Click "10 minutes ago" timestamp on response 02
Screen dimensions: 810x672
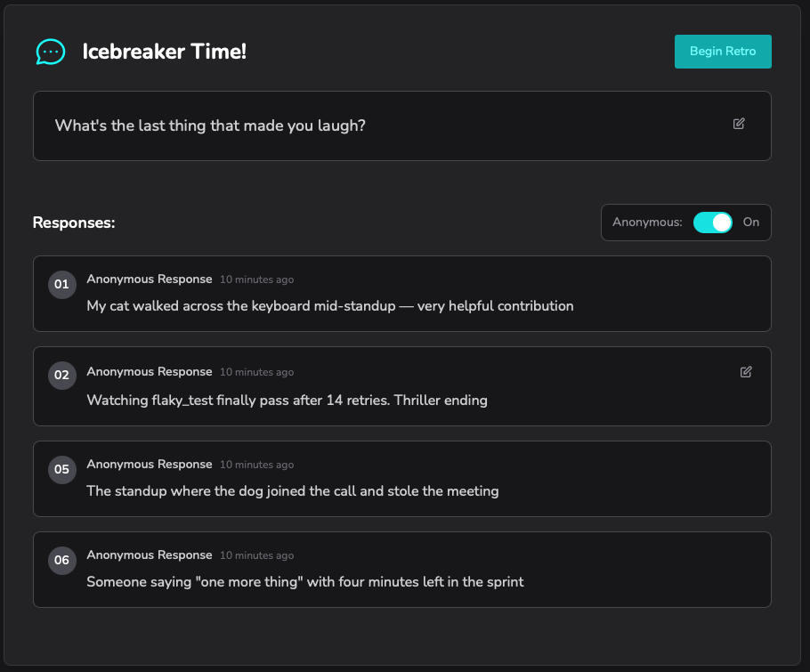tap(256, 372)
